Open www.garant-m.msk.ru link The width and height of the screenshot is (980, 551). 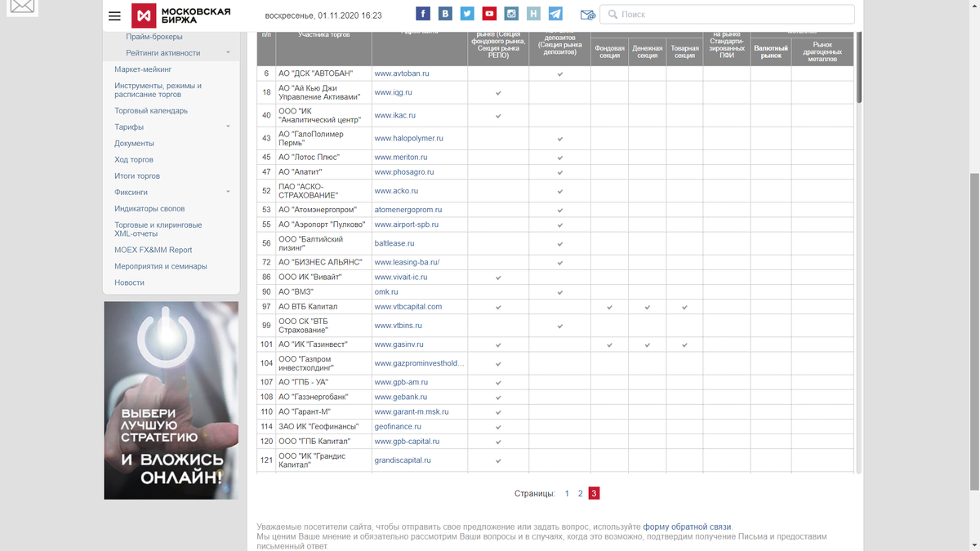point(412,411)
